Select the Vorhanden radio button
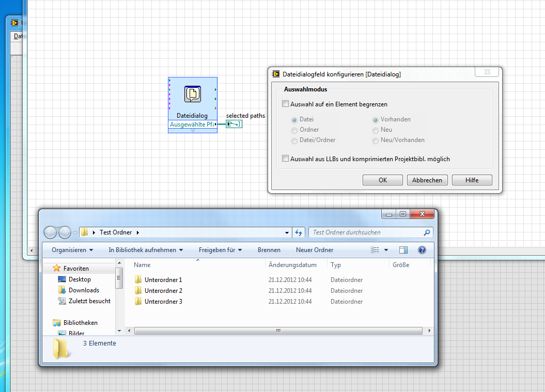 point(376,120)
